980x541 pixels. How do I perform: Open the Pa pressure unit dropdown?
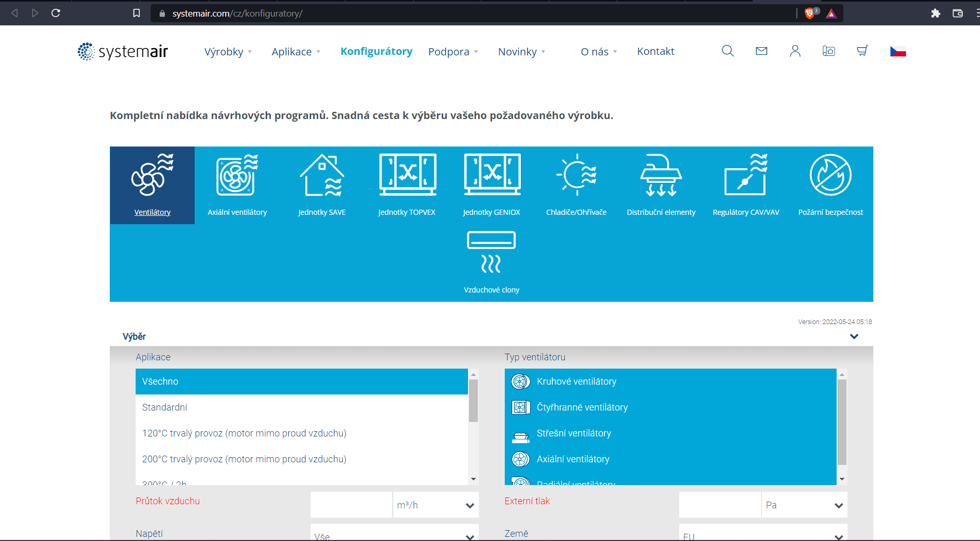(805, 505)
